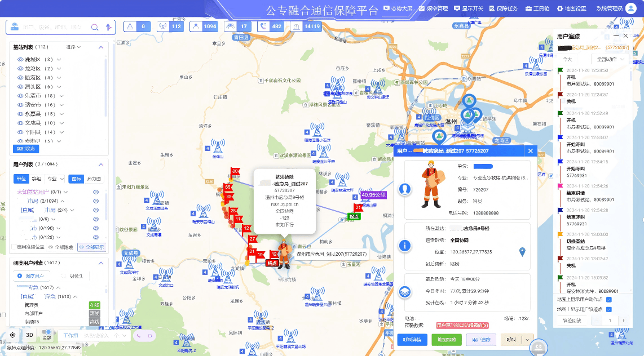Click the 金珠山 base station tower on map
644x356 pixels.
point(219,149)
